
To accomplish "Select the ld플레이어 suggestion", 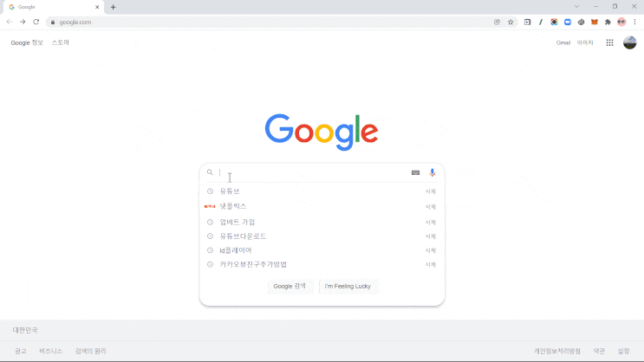I will click(322, 250).
